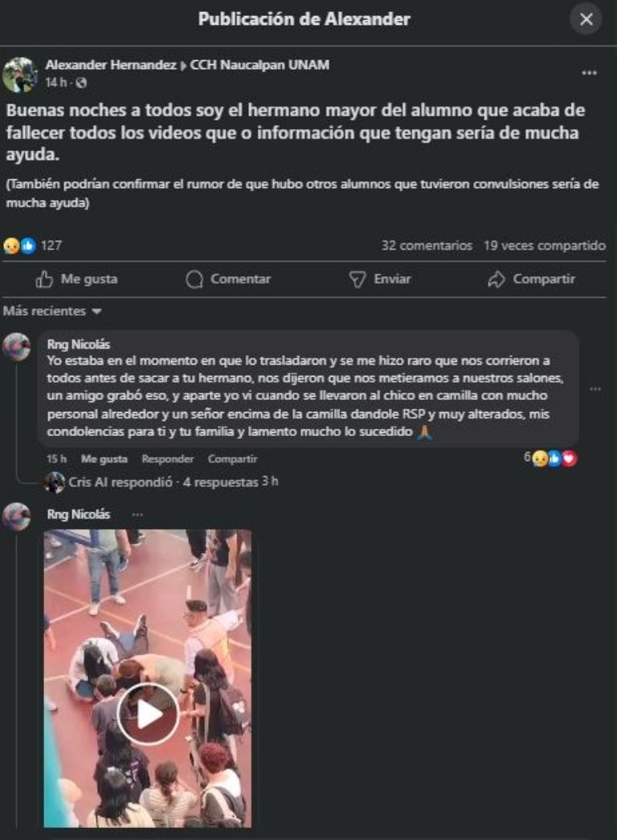Click Alexander Hernandez's profile picture

[20, 75]
